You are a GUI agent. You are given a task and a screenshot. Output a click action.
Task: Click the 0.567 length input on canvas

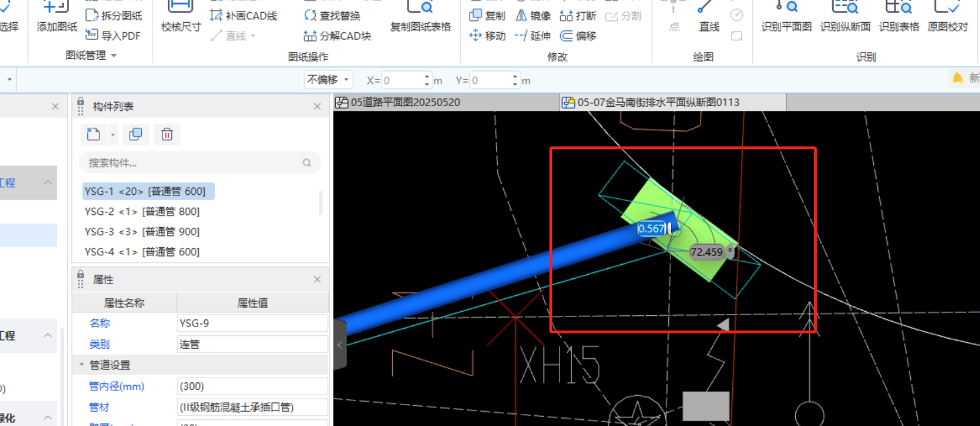click(x=652, y=228)
